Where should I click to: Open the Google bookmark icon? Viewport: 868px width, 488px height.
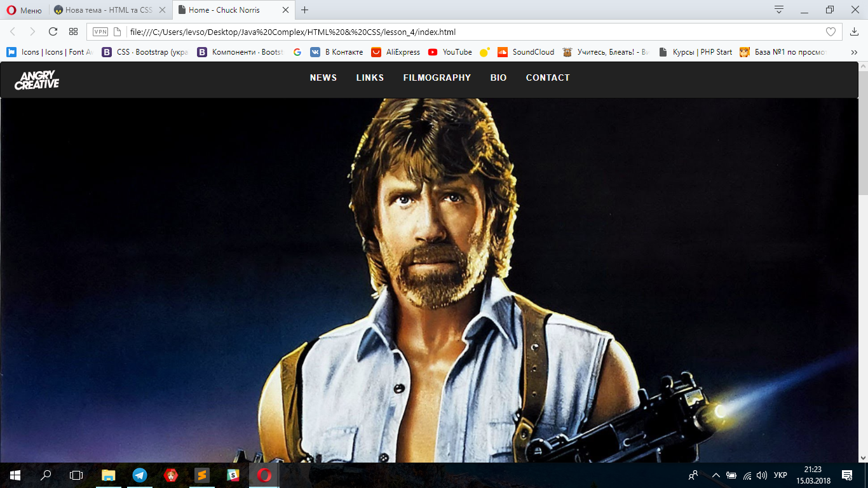click(297, 52)
